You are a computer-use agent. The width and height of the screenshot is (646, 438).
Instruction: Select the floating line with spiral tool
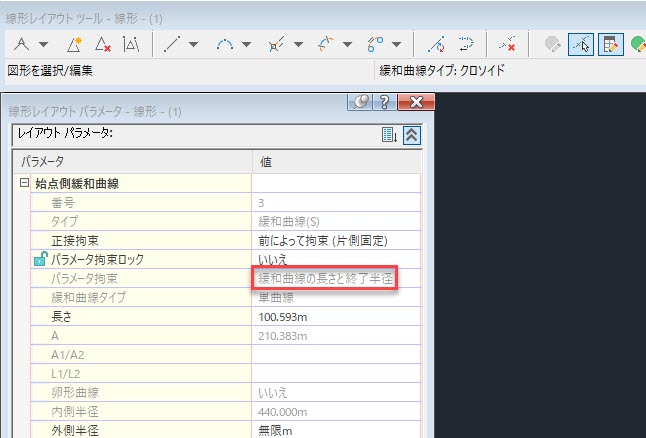[x=276, y=44]
